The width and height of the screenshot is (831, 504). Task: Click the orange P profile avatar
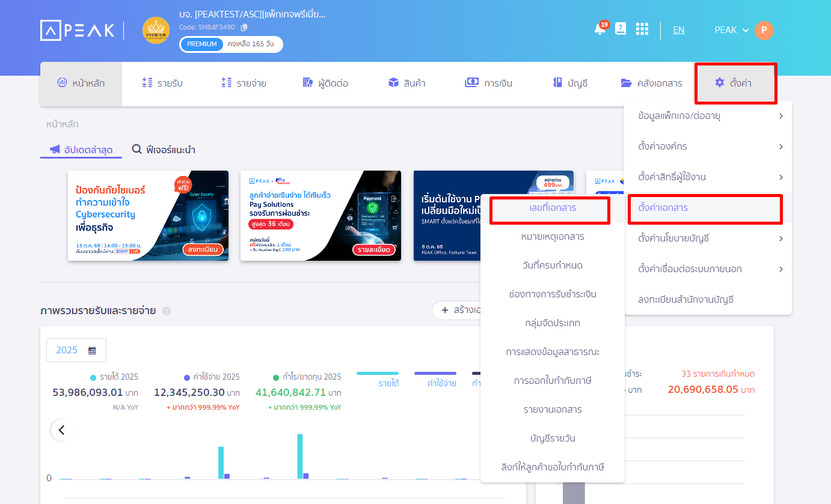tap(764, 31)
